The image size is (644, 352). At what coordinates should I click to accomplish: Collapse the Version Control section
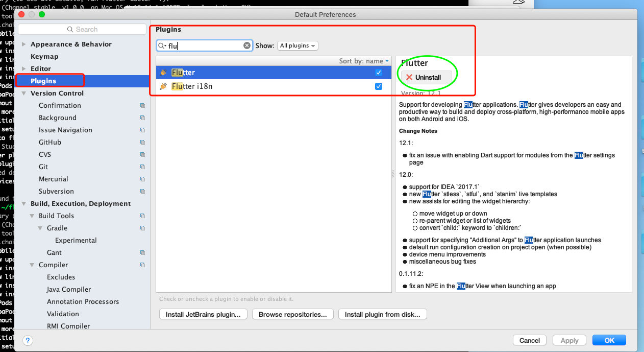tap(23, 93)
